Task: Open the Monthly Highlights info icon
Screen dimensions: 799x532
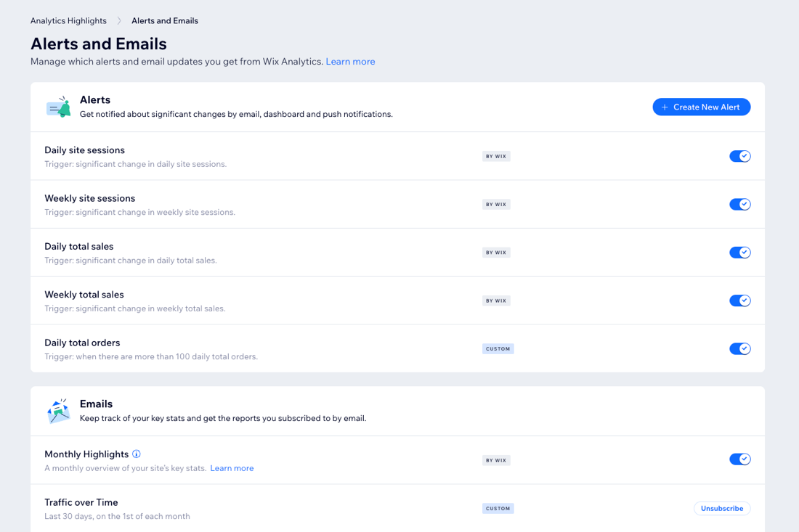Action: point(137,454)
